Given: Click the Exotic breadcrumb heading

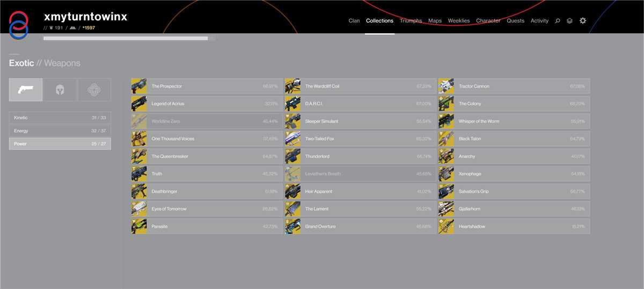Looking at the screenshot, I should coord(21,63).
